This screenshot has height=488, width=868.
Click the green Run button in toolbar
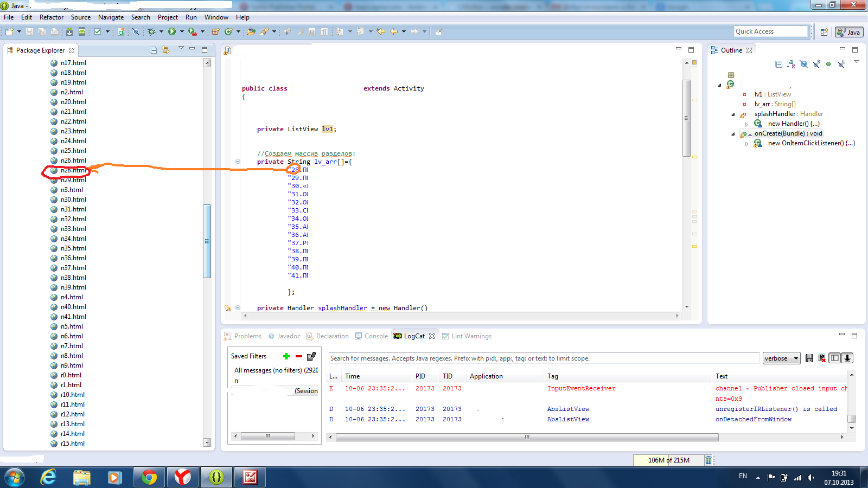tap(172, 31)
